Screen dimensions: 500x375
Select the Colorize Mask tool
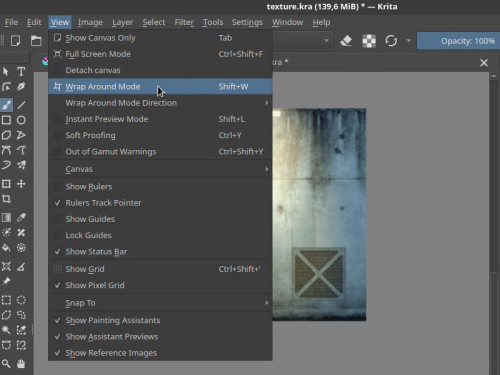click(6, 233)
